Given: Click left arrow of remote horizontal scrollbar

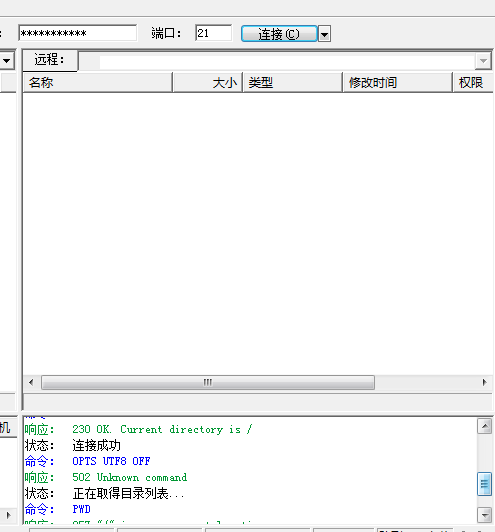Looking at the screenshot, I should coord(31,382).
